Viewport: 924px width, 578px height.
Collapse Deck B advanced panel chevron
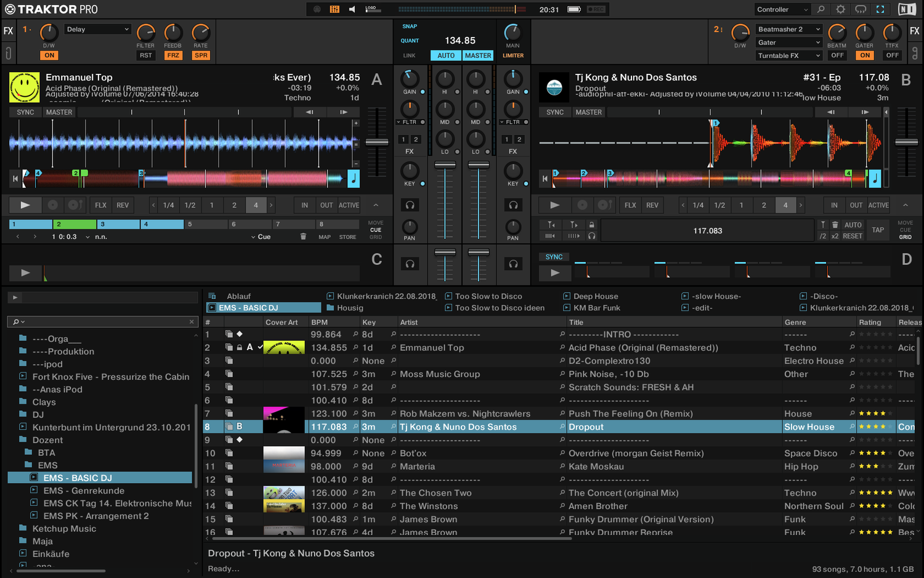(x=906, y=205)
